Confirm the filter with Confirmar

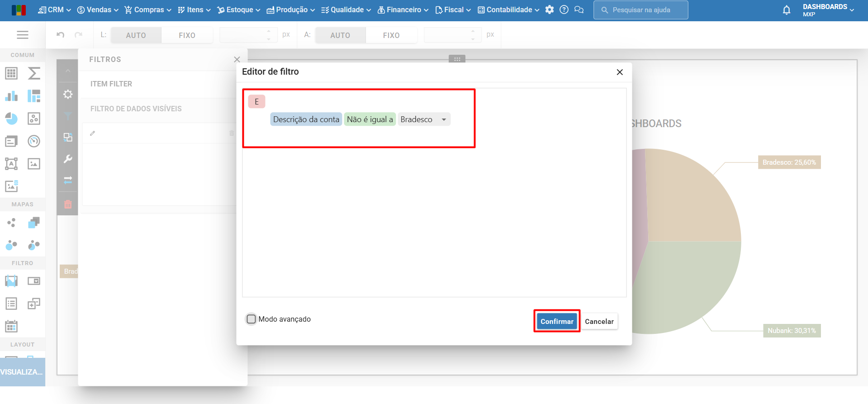(x=557, y=321)
